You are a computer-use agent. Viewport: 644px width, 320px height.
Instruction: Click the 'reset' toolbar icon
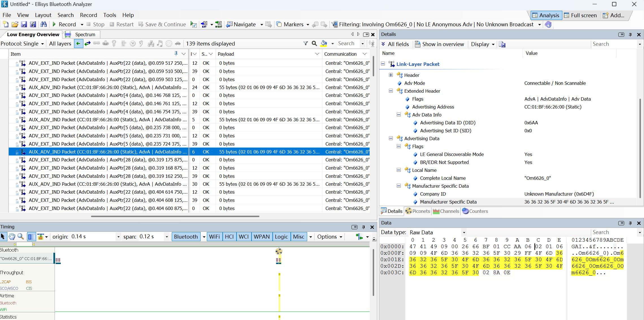click(x=218, y=24)
